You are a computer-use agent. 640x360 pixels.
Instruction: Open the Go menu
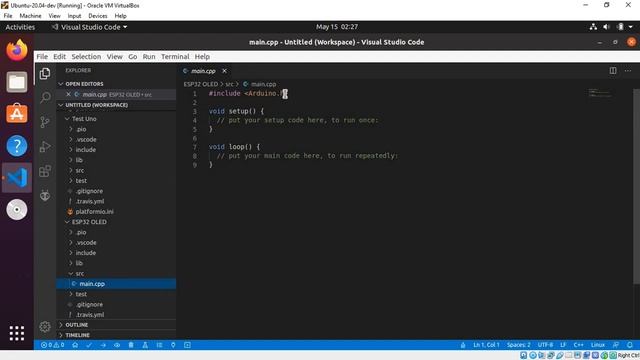[x=133, y=57]
